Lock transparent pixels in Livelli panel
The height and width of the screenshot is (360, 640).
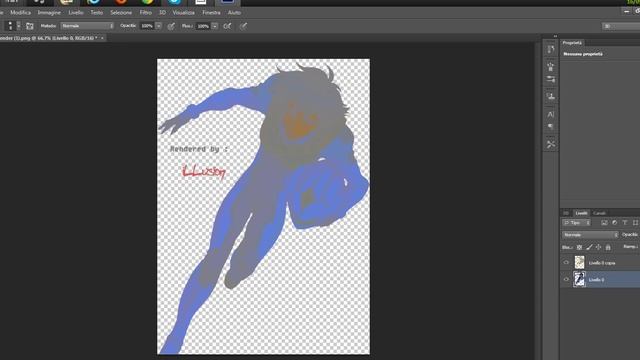pyautogui.click(x=579, y=247)
